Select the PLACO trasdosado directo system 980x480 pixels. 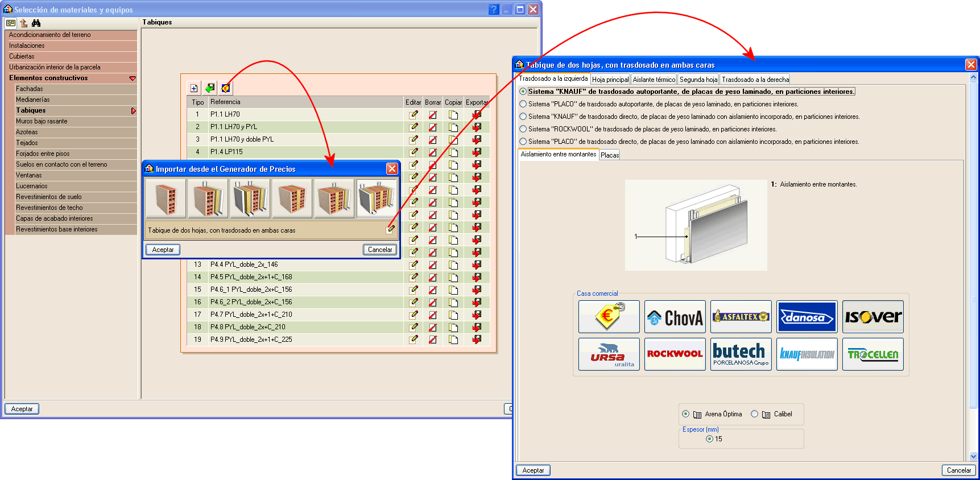click(x=523, y=142)
